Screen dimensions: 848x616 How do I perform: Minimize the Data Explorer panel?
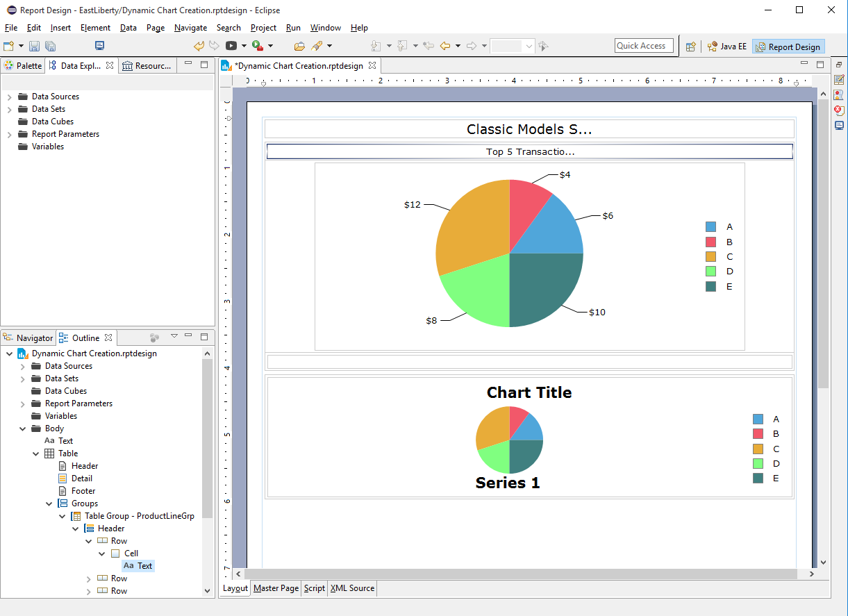pyautogui.click(x=188, y=65)
